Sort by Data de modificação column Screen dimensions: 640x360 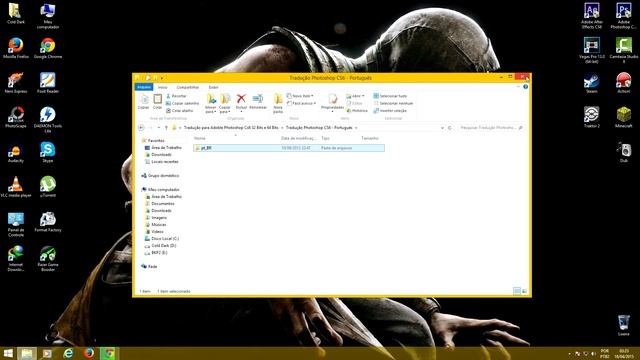pyautogui.click(x=299, y=138)
